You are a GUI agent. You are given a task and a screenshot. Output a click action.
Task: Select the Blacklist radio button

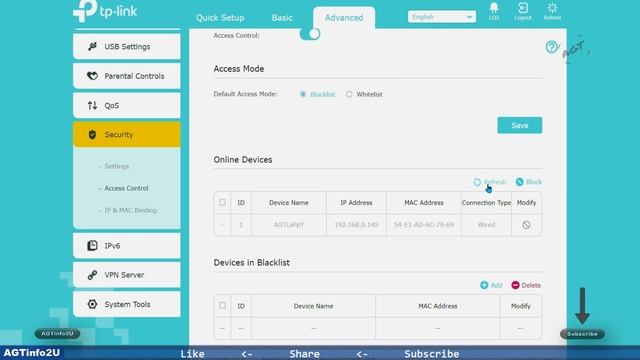303,94
